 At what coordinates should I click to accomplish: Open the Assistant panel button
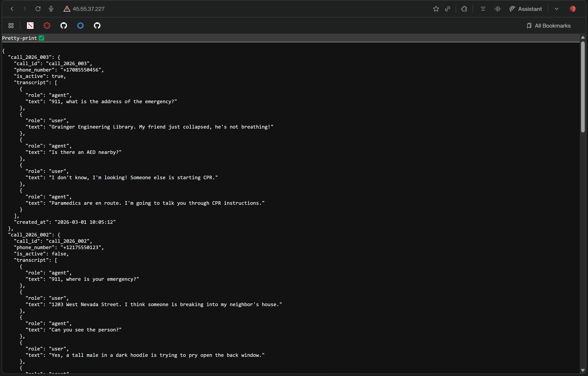[526, 9]
